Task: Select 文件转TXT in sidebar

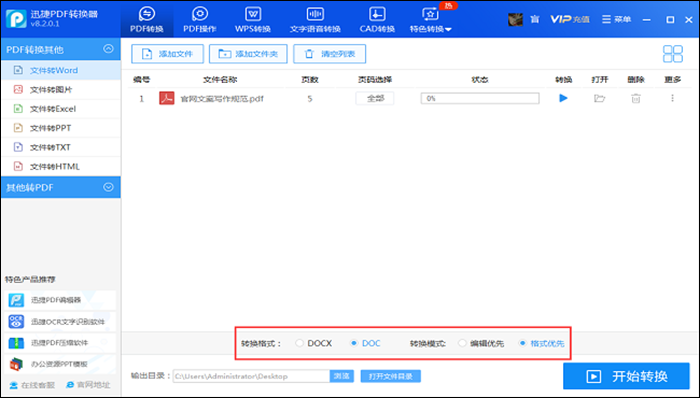Action: (61, 147)
